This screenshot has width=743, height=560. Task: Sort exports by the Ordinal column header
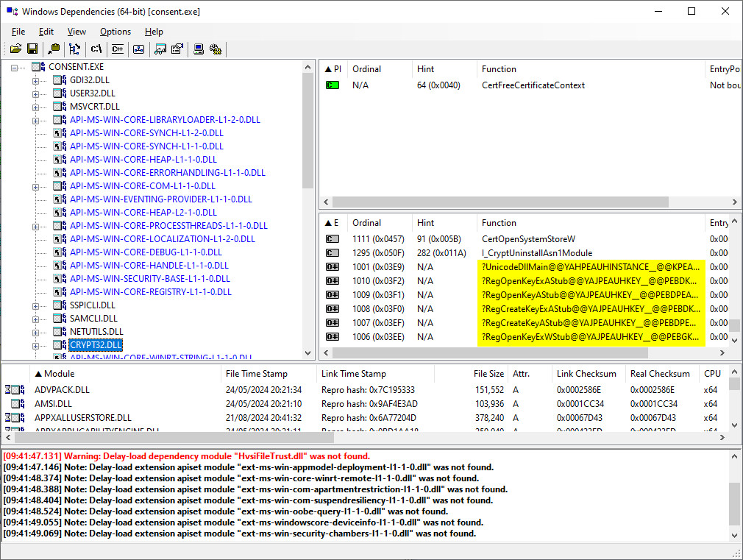380,223
